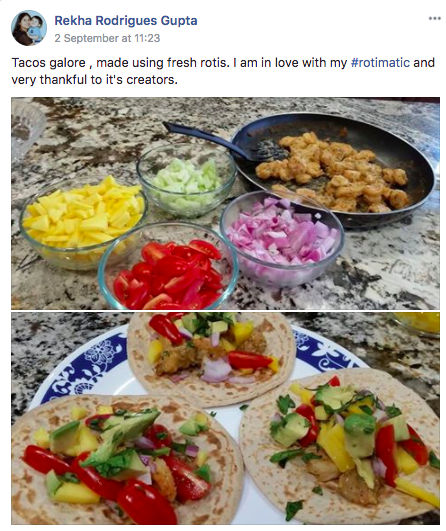Open the three-dot post options menu
This screenshot has height=531, width=446.
point(434,18)
